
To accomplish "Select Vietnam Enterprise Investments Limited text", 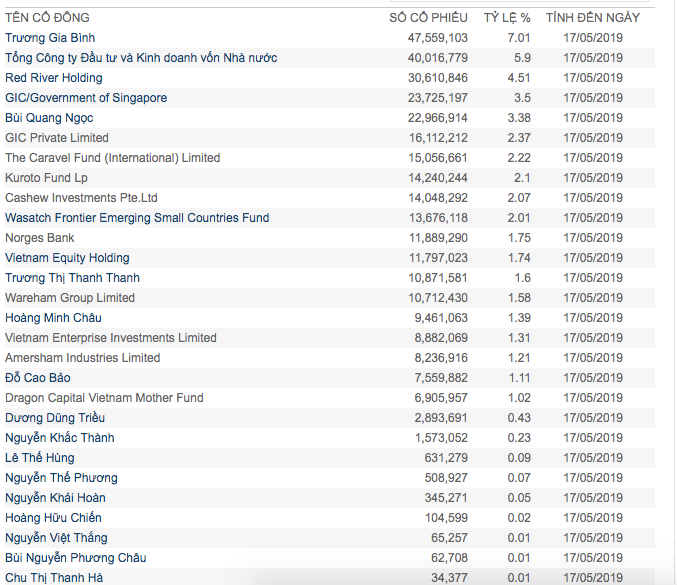I will (x=111, y=338).
